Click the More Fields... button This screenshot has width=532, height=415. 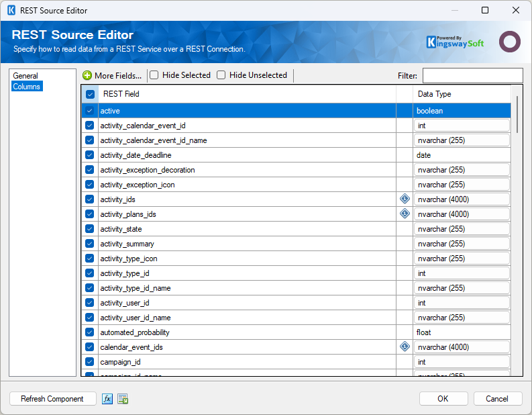[112, 75]
